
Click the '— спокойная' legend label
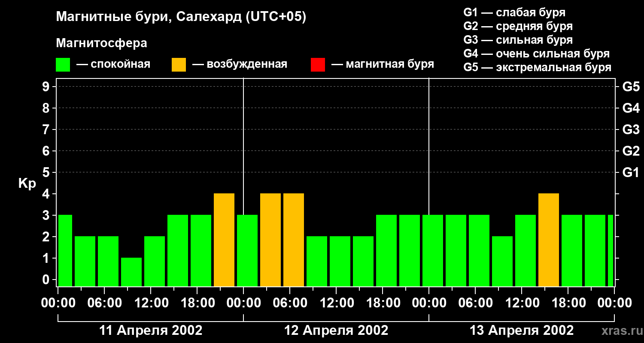[x=113, y=64]
